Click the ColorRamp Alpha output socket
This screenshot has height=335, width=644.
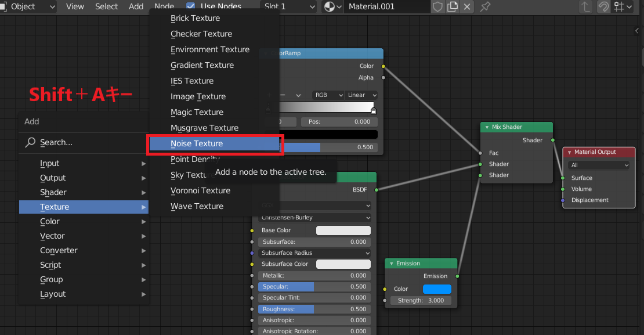pos(383,77)
